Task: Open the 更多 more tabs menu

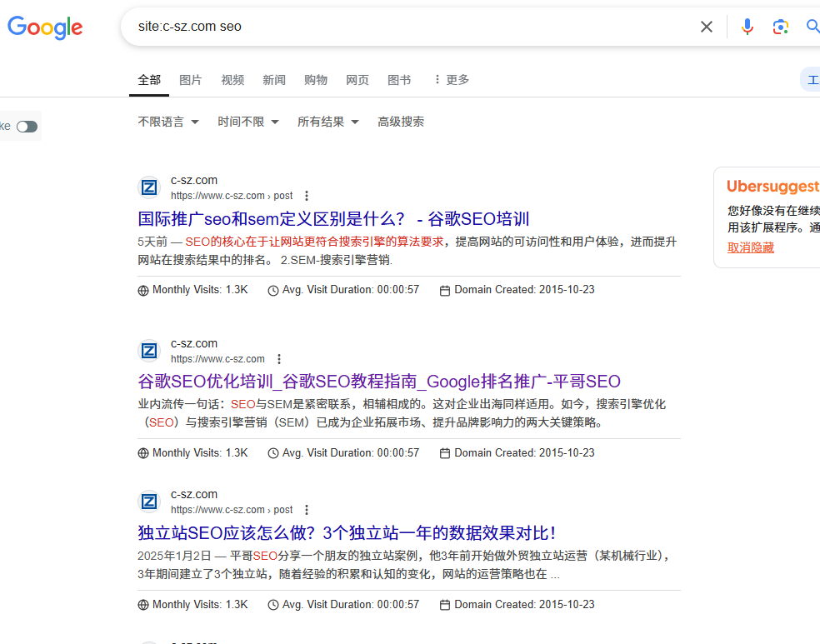Action: click(452, 79)
